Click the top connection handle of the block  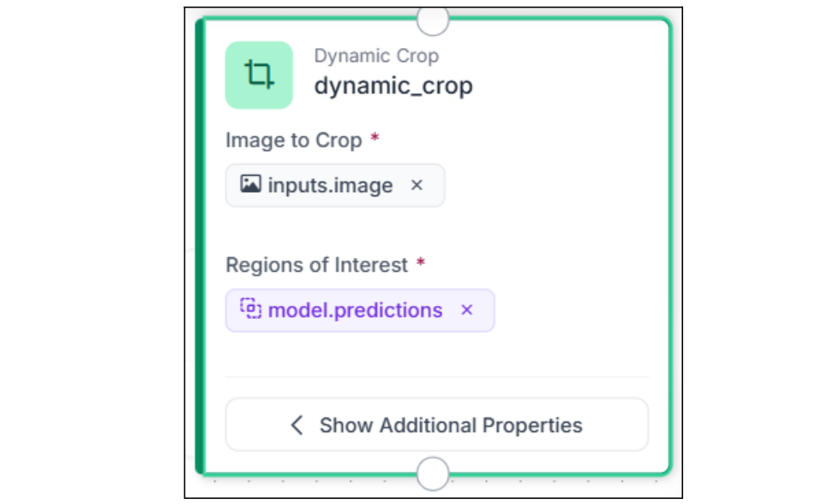433,20
